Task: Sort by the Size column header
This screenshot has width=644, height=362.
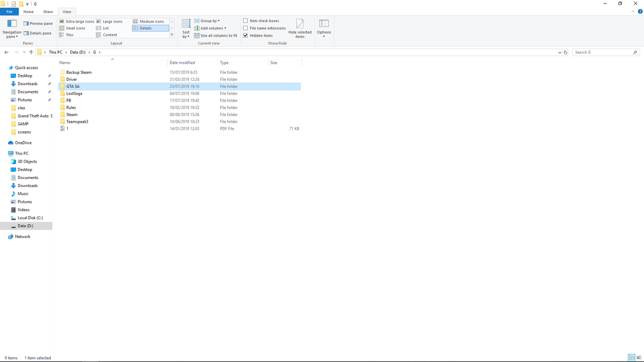Action: click(285, 63)
